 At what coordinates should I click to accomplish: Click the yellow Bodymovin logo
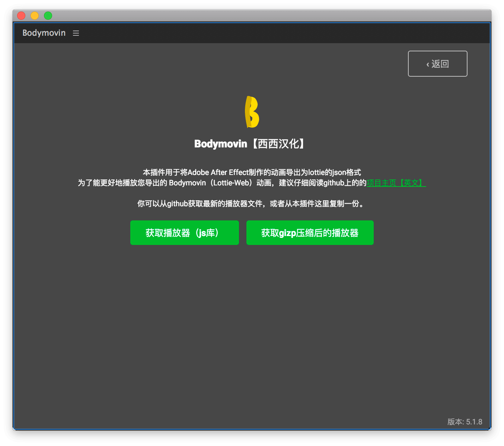252,112
